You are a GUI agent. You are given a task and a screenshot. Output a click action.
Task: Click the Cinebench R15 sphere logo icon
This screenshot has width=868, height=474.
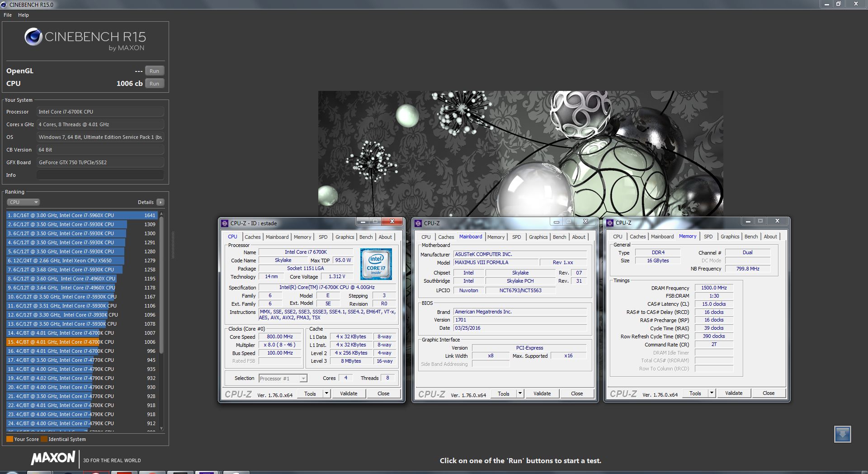33,37
